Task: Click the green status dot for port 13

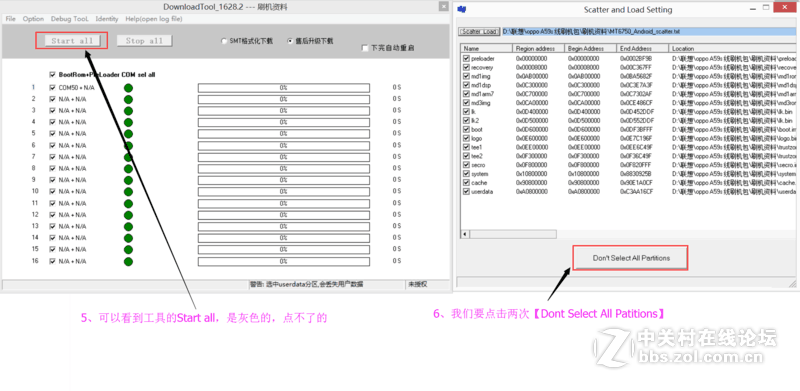Action: [x=129, y=226]
